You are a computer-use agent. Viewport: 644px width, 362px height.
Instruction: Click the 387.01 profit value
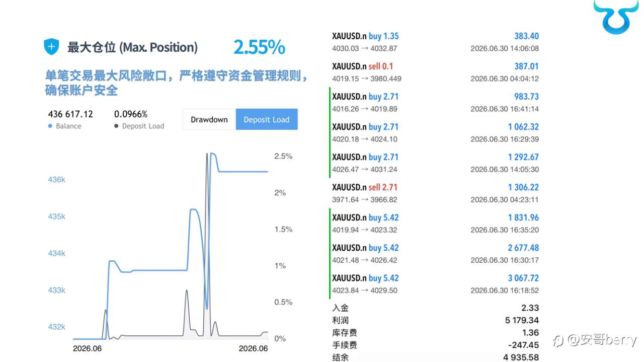526,66
